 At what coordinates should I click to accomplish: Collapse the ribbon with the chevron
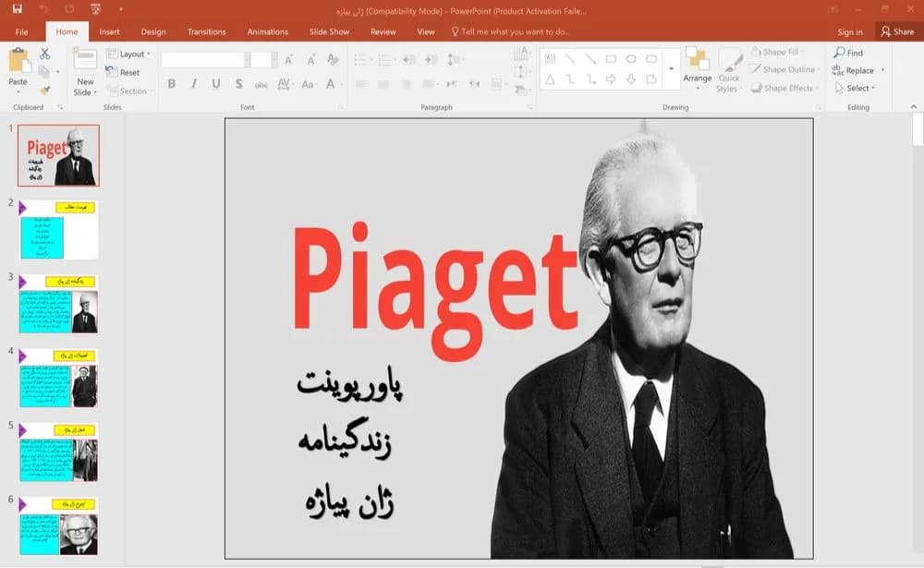914,106
